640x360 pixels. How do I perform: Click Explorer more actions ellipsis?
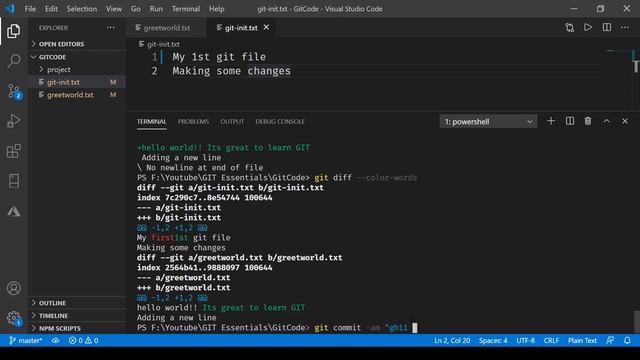coord(111,28)
